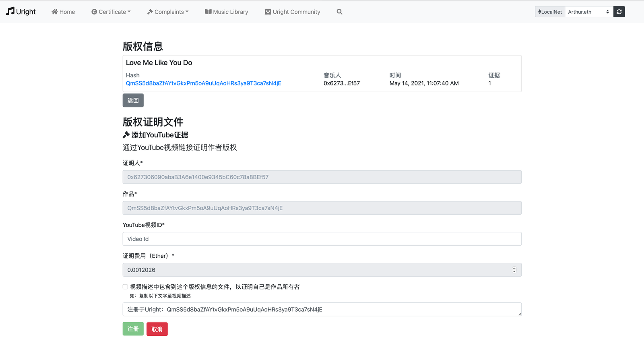Click the Complaints gavel icon
644x364 pixels.
pos(150,12)
